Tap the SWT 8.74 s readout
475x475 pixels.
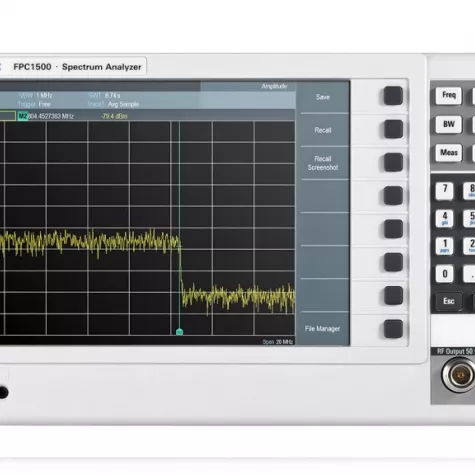pos(104,95)
